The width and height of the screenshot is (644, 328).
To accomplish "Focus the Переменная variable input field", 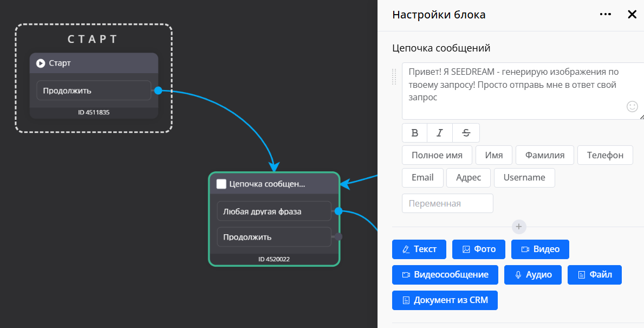I will (447, 203).
